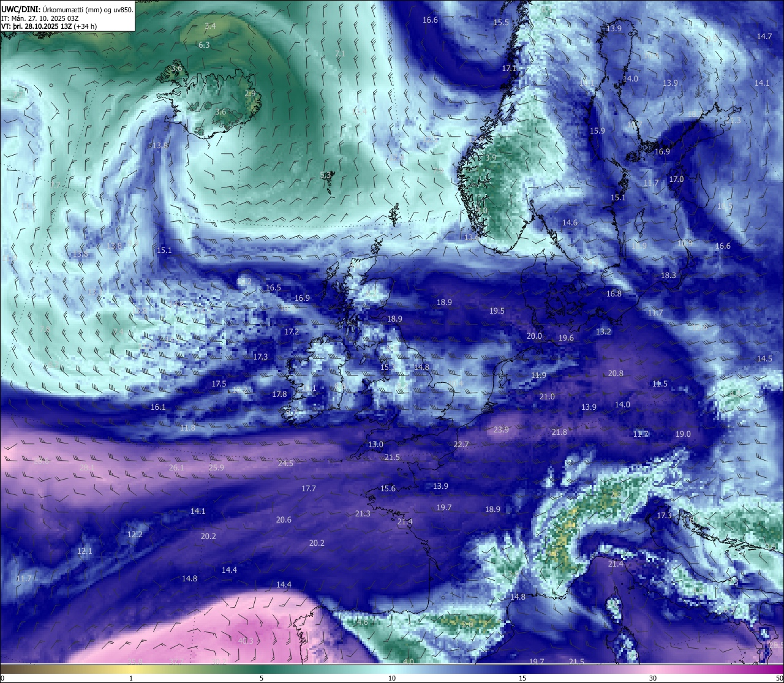
Task: Click the VT: þri. 28.10.2025 13Z line
Action: point(49,26)
